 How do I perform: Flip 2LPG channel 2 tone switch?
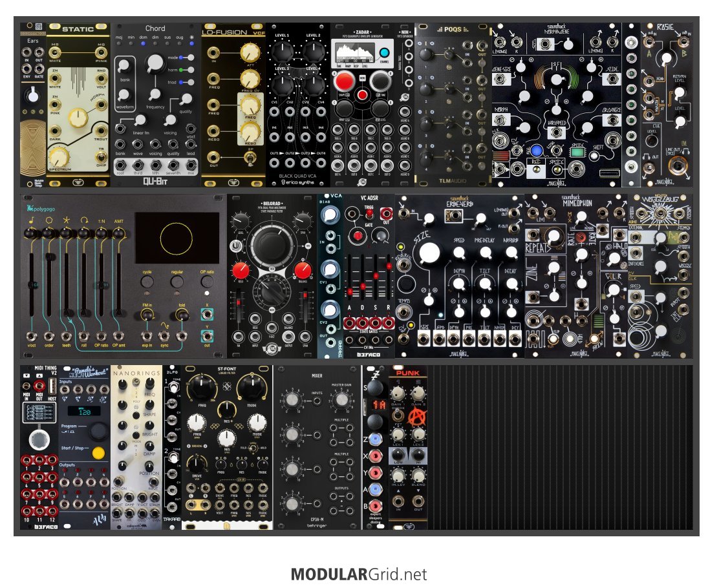click(173, 457)
